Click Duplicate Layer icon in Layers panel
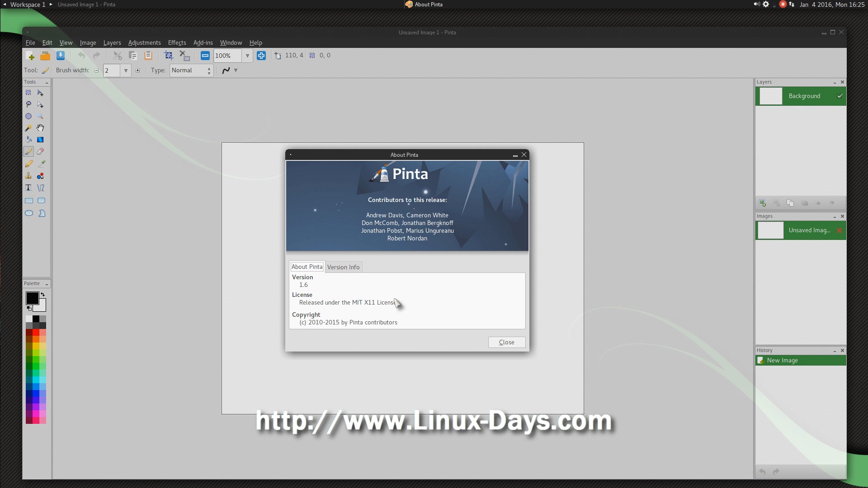Screen dimensions: 868x488 (x=790, y=203)
